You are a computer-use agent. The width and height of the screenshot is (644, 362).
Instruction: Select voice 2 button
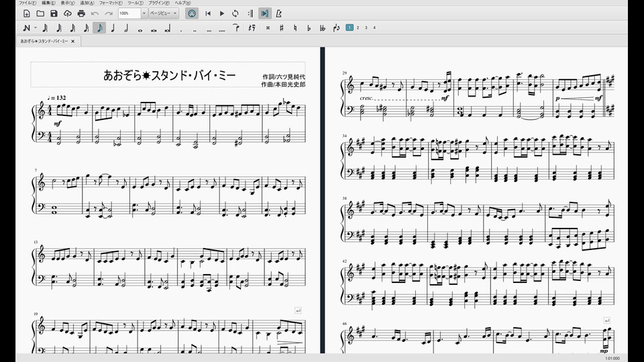pyautogui.click(x=358, y=27)
